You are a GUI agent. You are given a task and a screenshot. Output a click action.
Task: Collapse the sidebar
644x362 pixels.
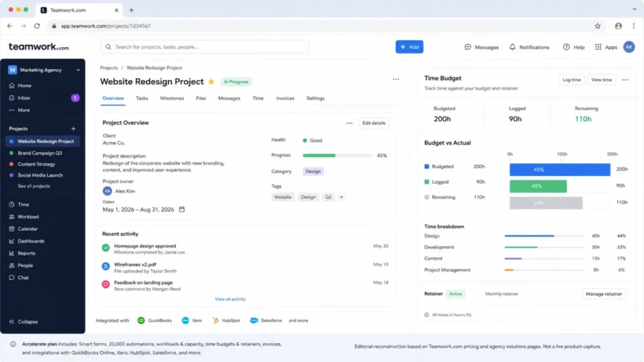(24, 322)
